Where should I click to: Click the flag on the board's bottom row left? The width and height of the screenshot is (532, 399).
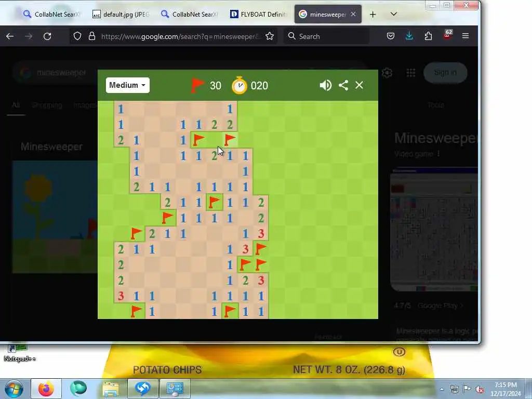[x=136, y=311]
